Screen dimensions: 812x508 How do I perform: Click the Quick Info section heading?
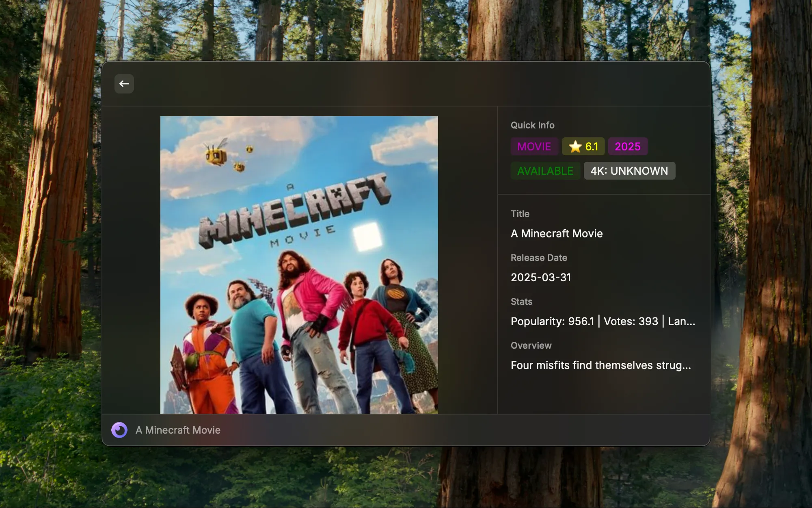pyautogui.click(x=532, y=125)
